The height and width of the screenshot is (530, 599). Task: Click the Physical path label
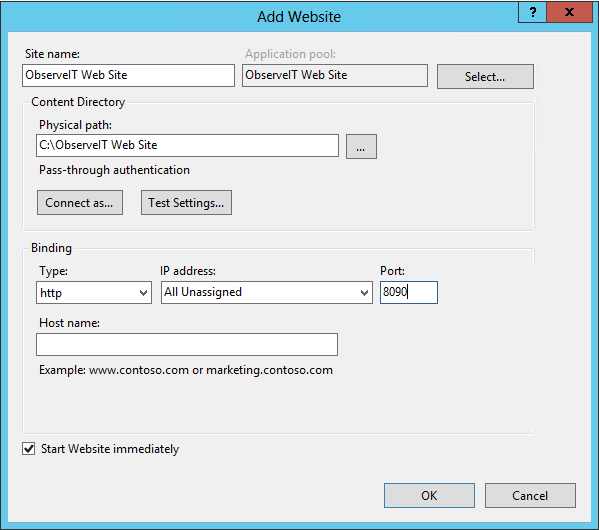pyautogui.click(x=75, y=125)
